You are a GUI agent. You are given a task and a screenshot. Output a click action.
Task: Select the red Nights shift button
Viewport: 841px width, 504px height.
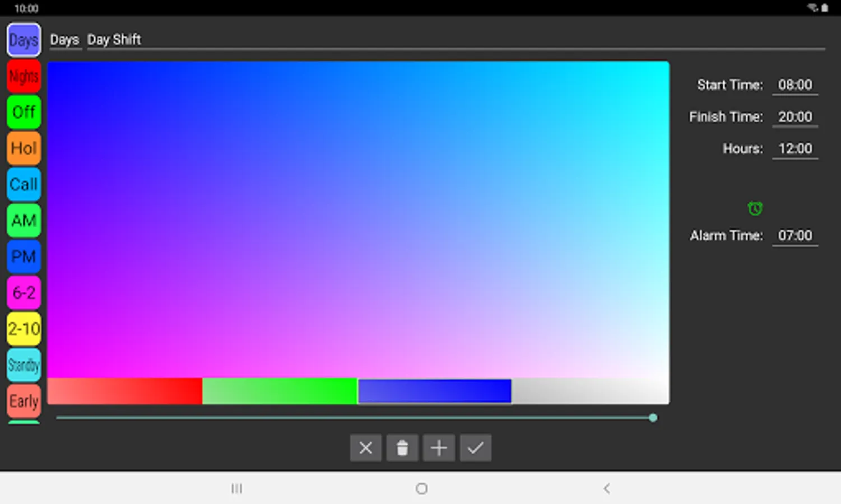point(24,76)
